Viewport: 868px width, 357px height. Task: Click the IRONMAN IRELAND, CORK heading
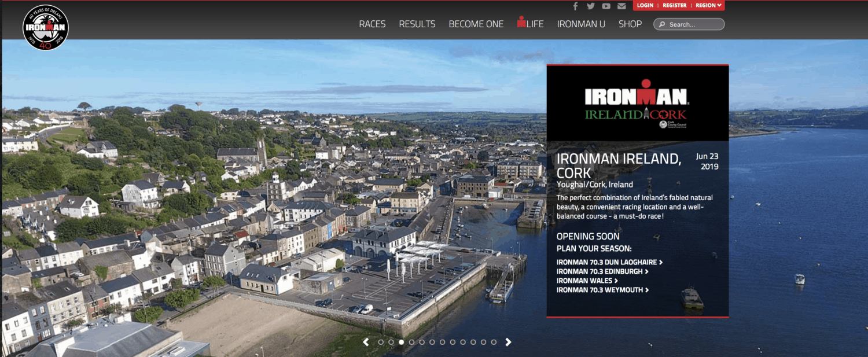(x=619, y=165)
